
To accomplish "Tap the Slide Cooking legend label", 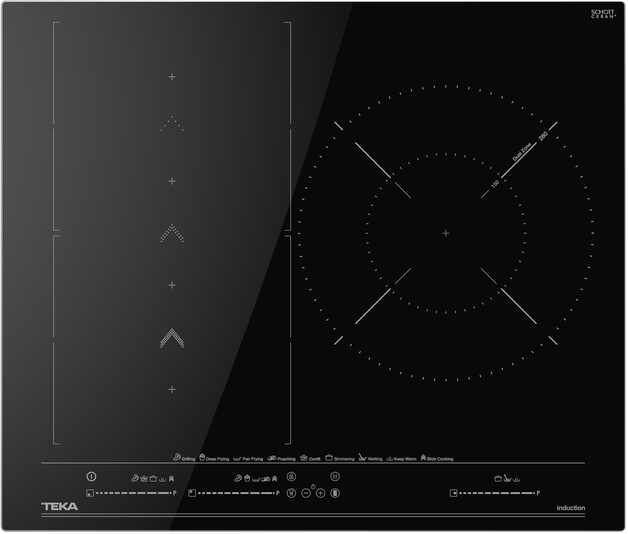I will 440,459.
